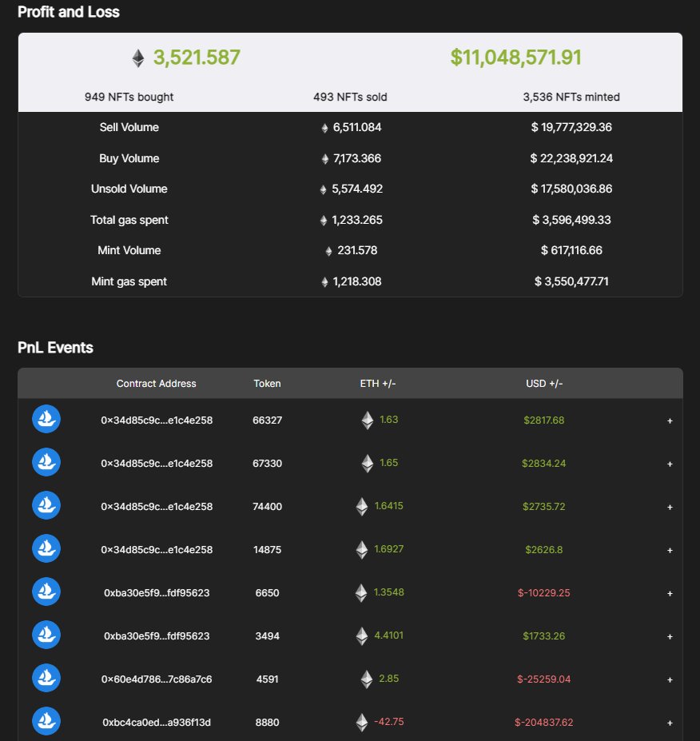Click OpenSea icon in token 14875 row
This screenshot has height=741, width=700.
(x=46, y=548)
